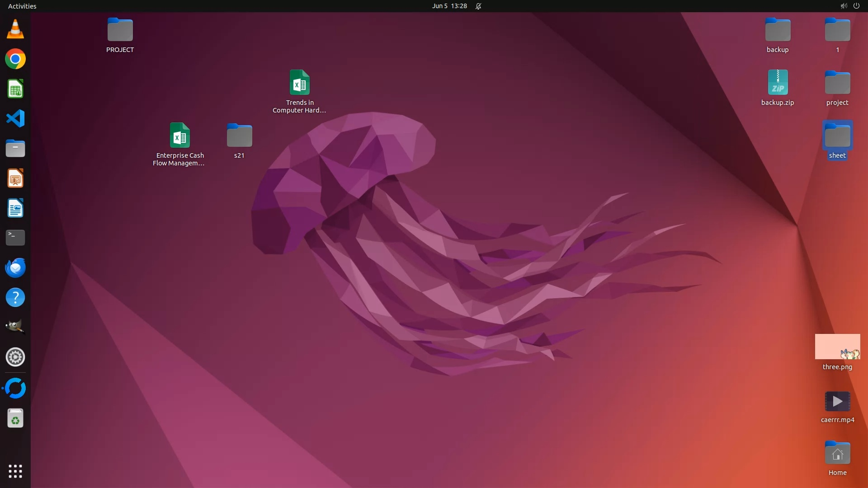Image resolution: width=868 pixels, height=488 pixels.
Task: Launch GIMP from the dock
Action: point(15,327)
